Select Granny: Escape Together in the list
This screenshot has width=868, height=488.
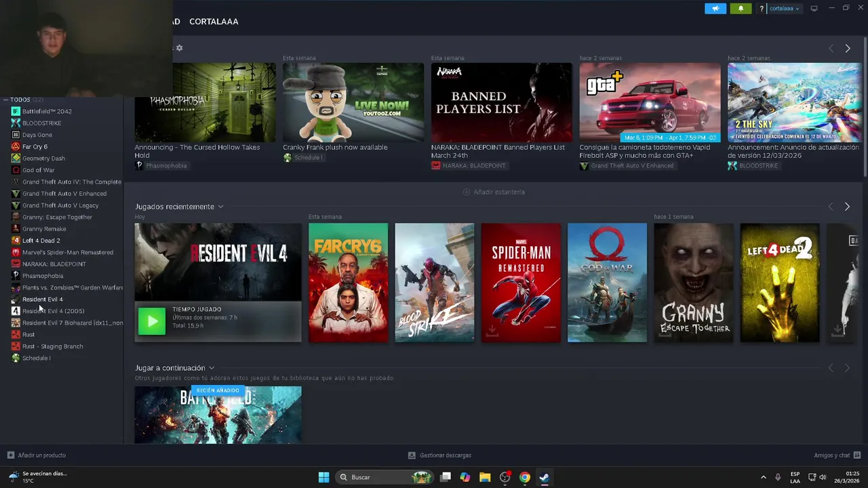click(x=57, y=217)
